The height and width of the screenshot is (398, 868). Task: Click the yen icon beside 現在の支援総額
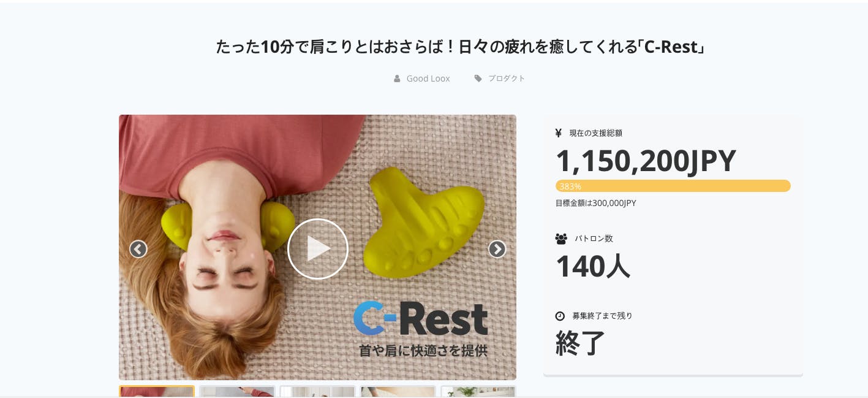[x=558, y=132]
